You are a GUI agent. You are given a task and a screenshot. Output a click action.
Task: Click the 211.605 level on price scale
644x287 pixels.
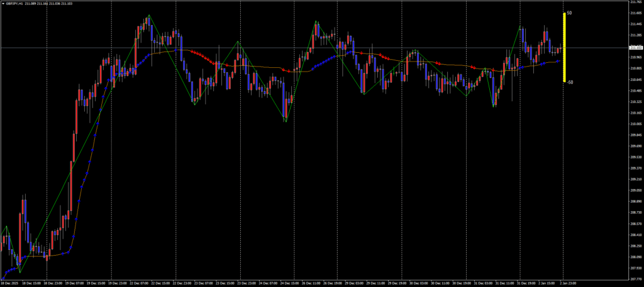click(x=635, y=14)
